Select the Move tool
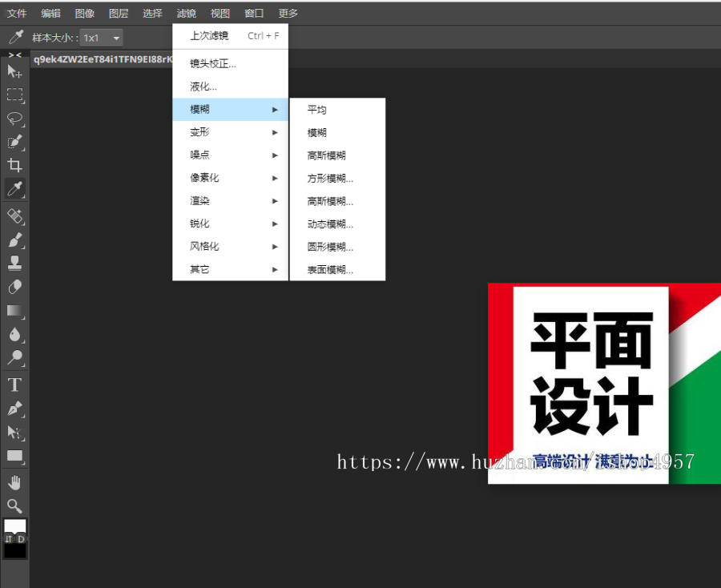721x588 pixels. 14,71
